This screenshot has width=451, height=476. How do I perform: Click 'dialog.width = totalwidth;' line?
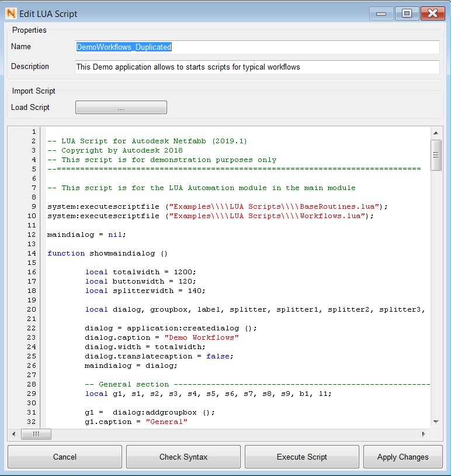(x=145, y=347)
